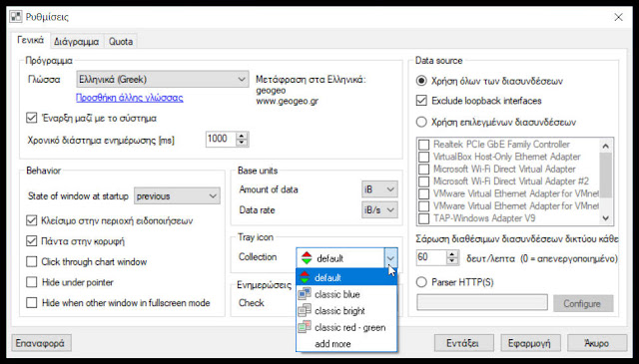Click the www.geogeo.gr text
639x364 pixels.
pos(287,101)
